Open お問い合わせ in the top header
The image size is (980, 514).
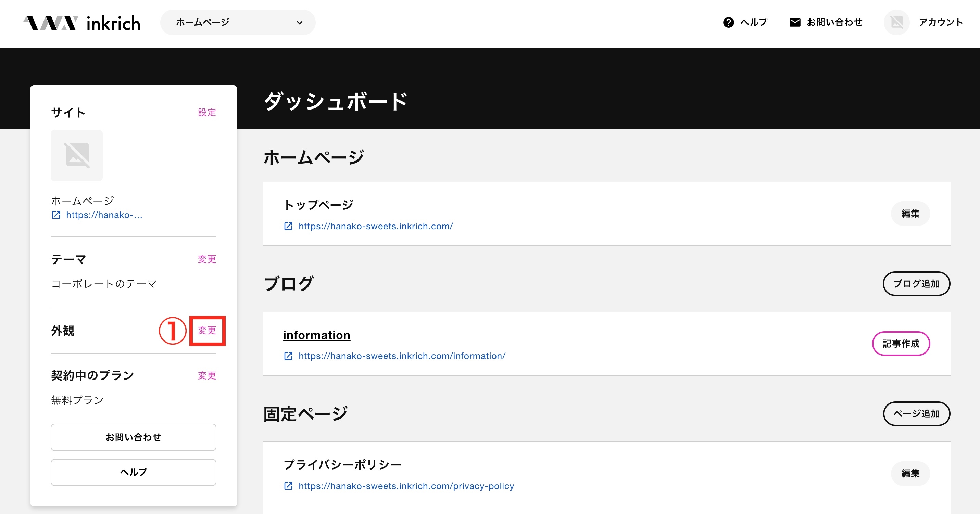tap(834, 23)
